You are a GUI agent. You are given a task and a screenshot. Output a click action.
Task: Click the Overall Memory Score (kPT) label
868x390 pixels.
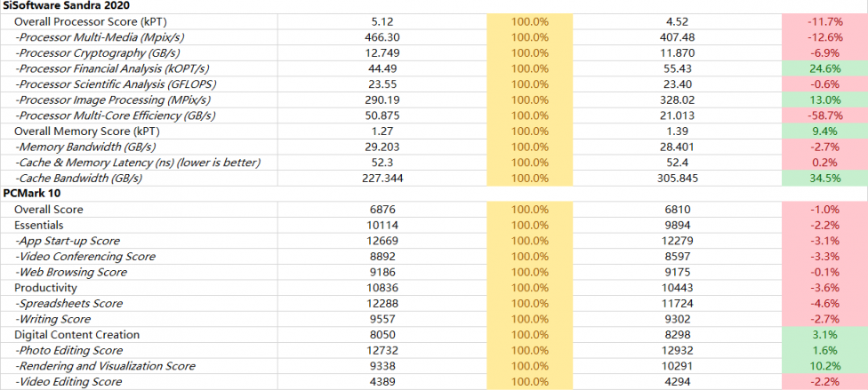click(x=87, y=131)
